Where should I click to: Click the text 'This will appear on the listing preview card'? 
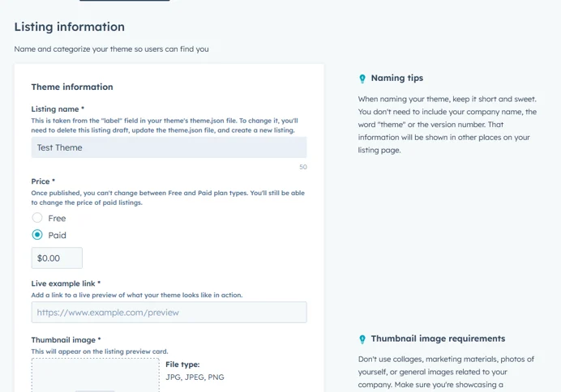click(100, 352)
